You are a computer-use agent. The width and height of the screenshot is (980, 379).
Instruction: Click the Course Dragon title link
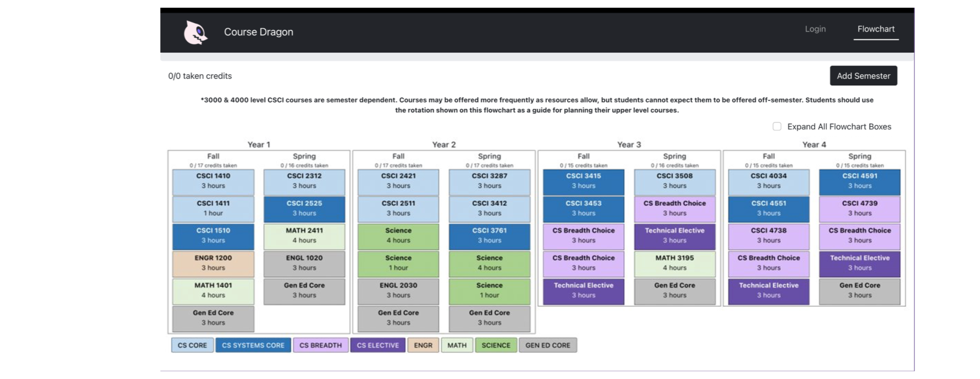click(x=259, y=32)
